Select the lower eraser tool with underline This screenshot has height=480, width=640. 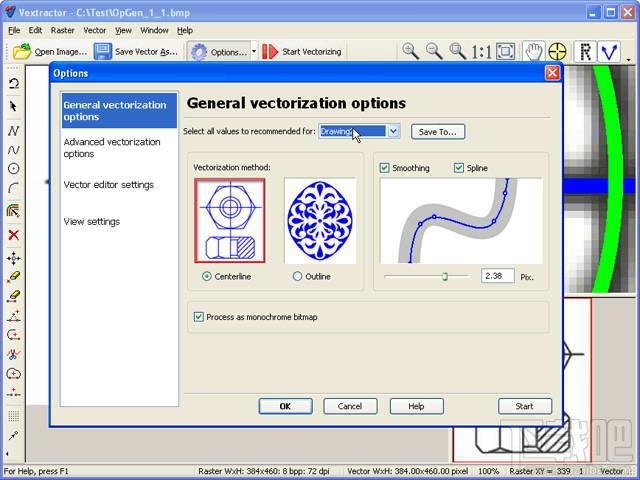click(x=13, y=296)
